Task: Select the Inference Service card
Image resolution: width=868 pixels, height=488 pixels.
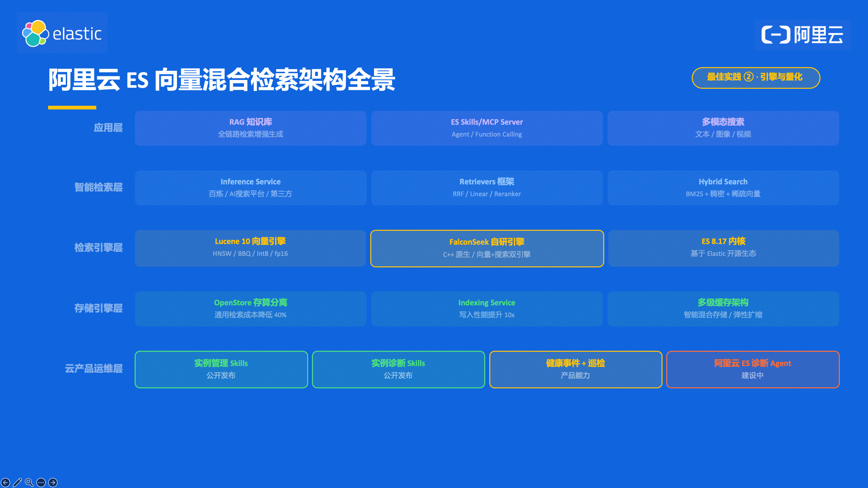Action: coord(251,188)
